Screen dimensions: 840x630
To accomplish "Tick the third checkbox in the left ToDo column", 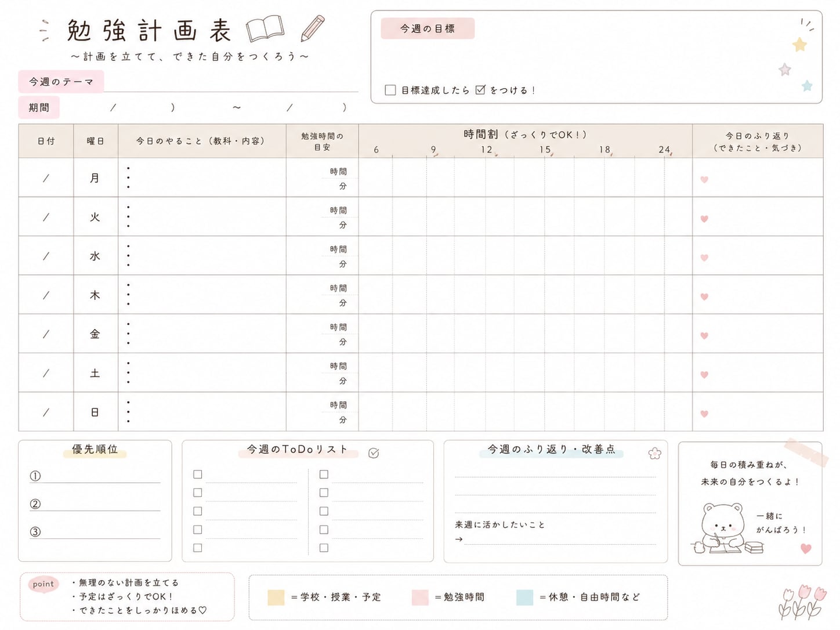I will pyautogui.click(x=198, y=511).
